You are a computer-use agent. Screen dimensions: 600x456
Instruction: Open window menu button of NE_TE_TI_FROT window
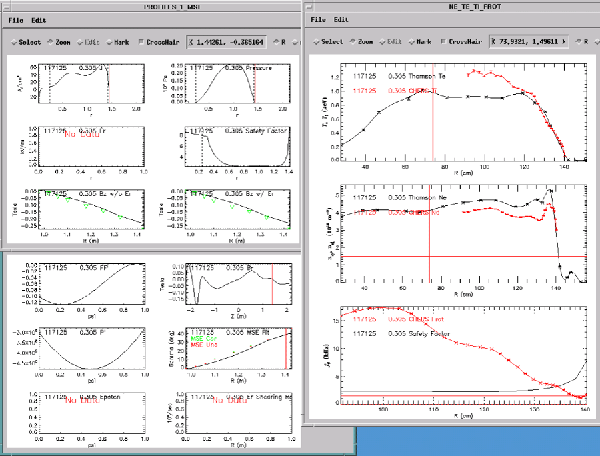(x=310, y=7)
